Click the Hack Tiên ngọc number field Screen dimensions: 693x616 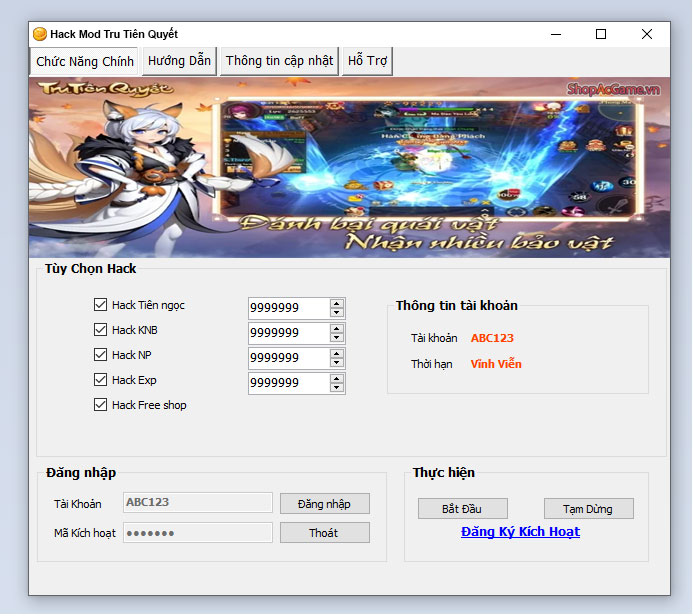(x=289, y=308)
